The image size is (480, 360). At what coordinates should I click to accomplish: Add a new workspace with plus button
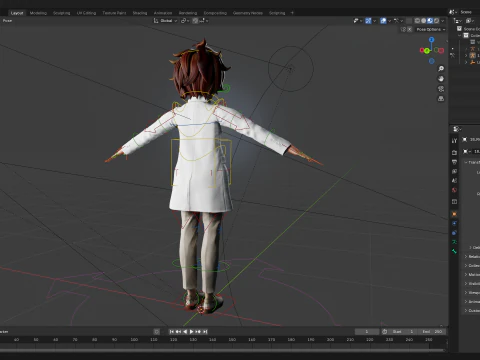pos(292,13)
